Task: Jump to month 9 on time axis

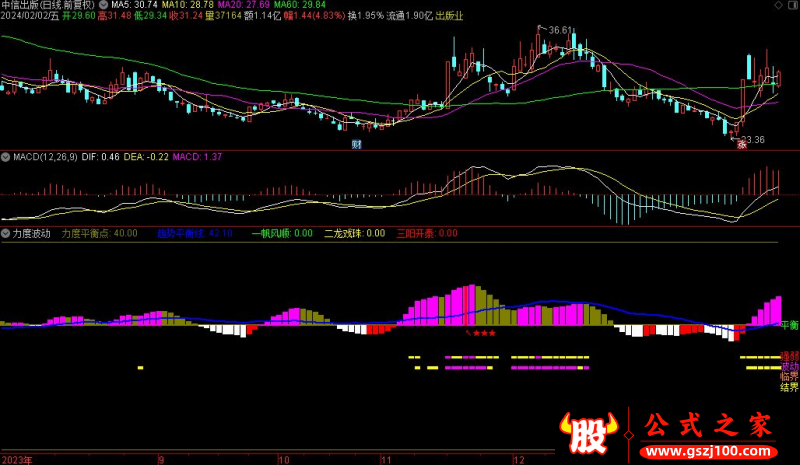Action: (x=161, y=460)
